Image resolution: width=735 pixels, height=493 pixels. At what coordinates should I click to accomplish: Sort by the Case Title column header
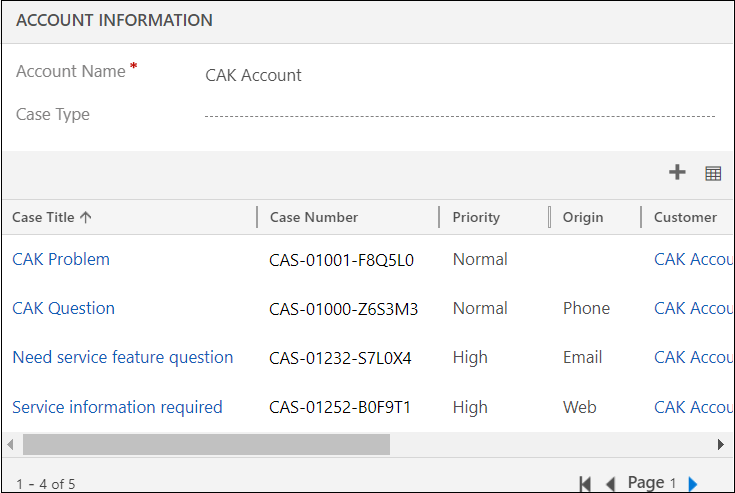[x=52, y=217]
